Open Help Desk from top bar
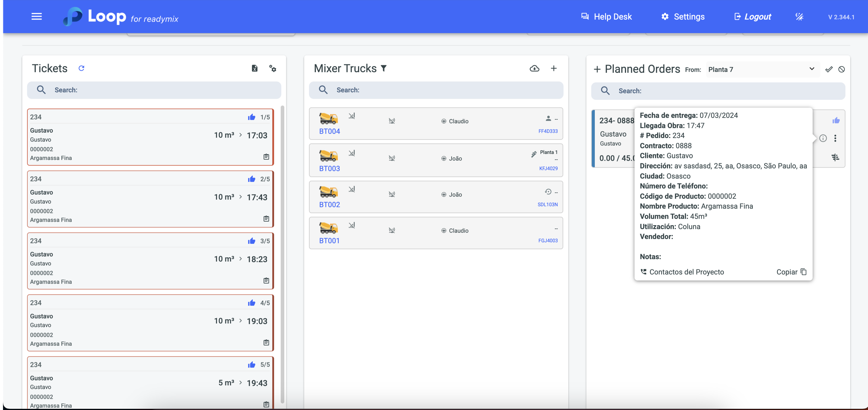Screen dimensions: 868x410 (607, 17)
